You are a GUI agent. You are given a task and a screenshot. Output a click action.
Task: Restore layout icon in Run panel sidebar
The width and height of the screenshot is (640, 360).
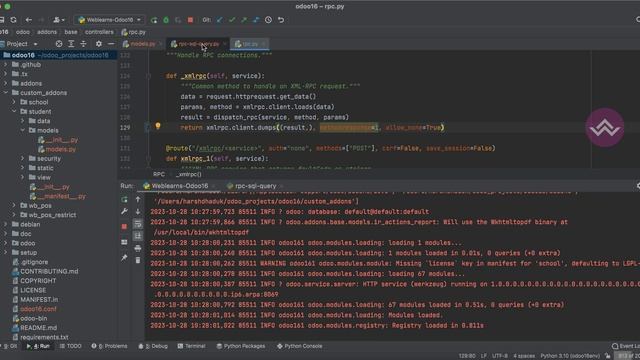tap(124, 242)
